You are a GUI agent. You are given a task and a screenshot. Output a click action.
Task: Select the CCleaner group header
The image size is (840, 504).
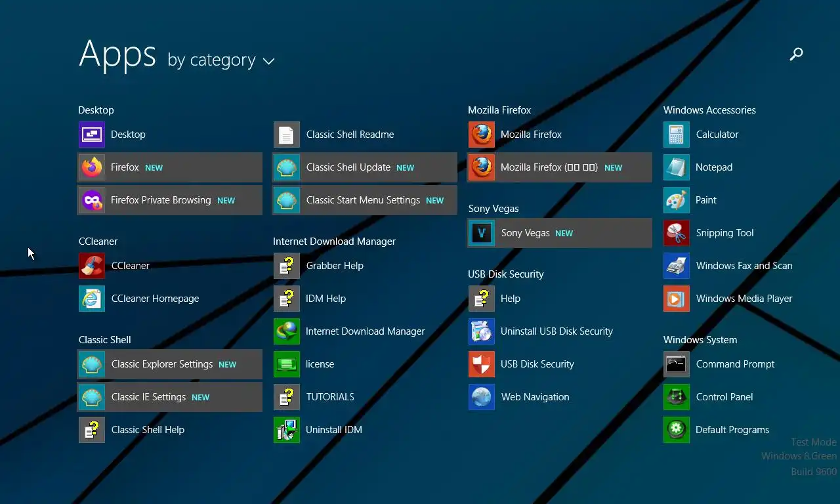[x=98, y=241]
